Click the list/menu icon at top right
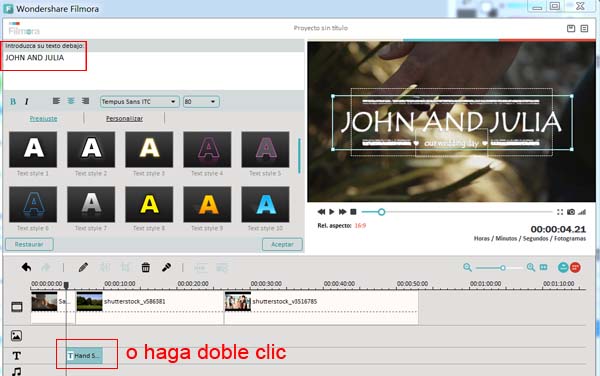Screen dimensions: 600x376 [584, 28]
